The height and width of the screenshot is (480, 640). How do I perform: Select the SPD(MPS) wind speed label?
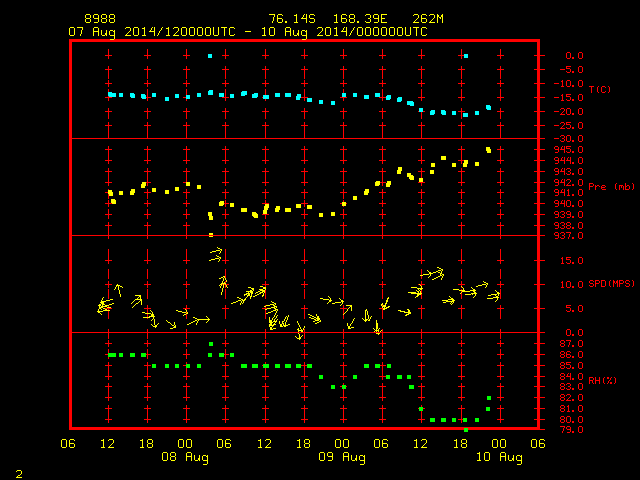click(x=611, y=283)
